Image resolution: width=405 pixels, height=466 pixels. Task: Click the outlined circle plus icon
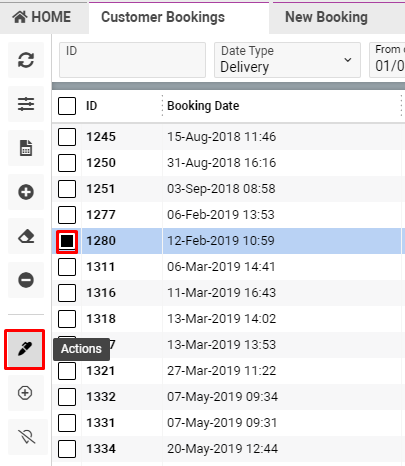point(25,393)
